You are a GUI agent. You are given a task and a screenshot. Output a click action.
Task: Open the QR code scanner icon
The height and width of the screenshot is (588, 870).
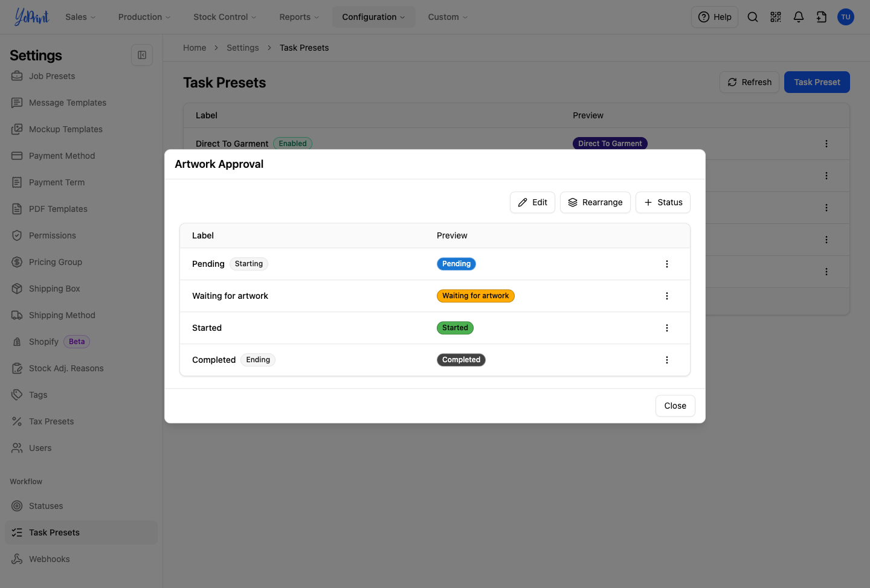point(775,17)
